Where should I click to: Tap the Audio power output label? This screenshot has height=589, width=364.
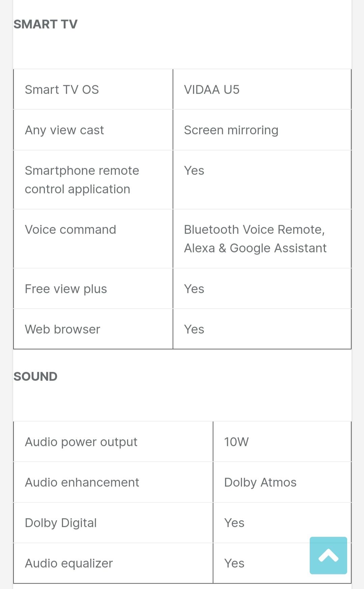[81, 442]
